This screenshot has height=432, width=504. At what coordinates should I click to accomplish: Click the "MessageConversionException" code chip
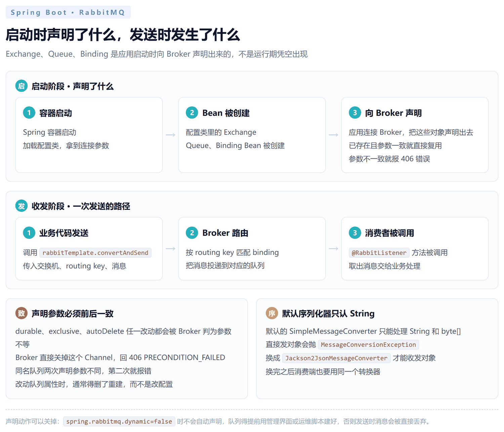[x=368, y=345]
